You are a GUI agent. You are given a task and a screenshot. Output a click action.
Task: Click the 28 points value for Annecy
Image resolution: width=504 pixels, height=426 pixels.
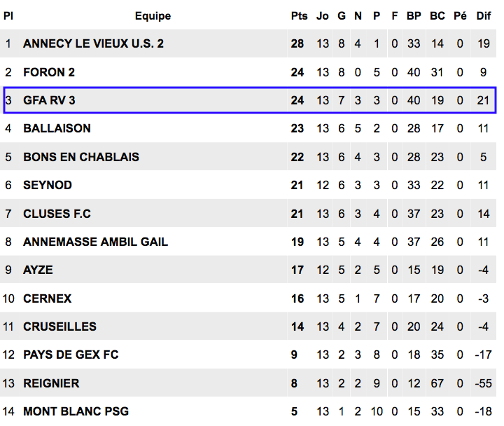[x=297, y=43]
